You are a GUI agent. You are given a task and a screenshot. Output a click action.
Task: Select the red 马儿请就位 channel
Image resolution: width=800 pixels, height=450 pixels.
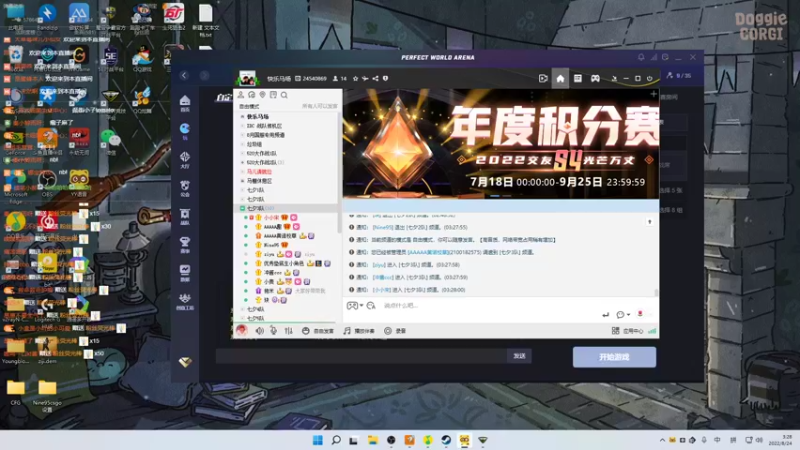[x=259, y=172]
